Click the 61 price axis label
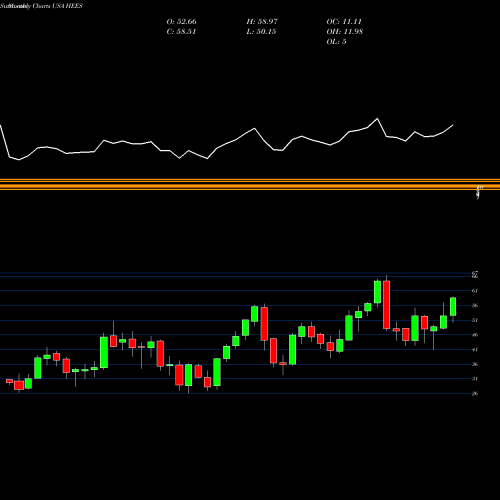 click(x=475, y=291)
